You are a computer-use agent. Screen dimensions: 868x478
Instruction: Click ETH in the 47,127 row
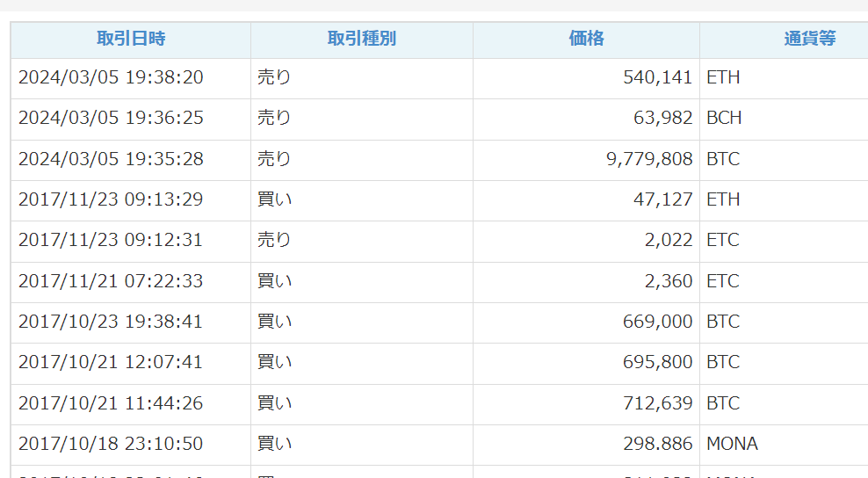[723, 199]
